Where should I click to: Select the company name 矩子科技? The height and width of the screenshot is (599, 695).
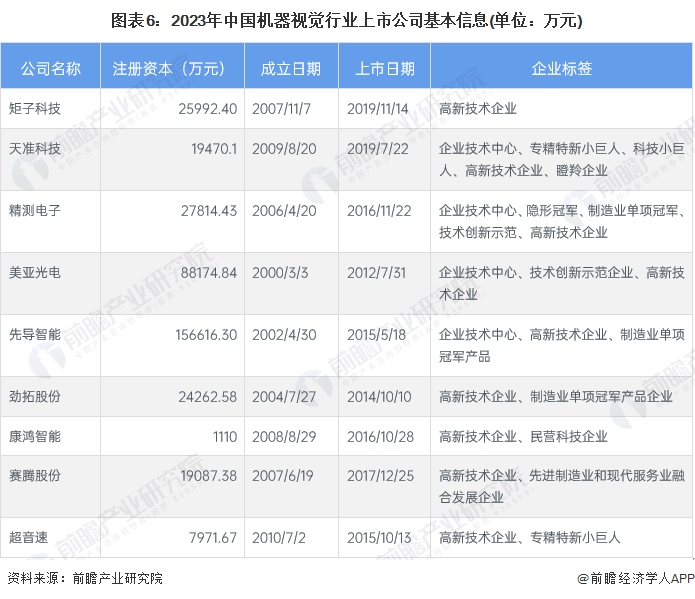coord(35,109)
